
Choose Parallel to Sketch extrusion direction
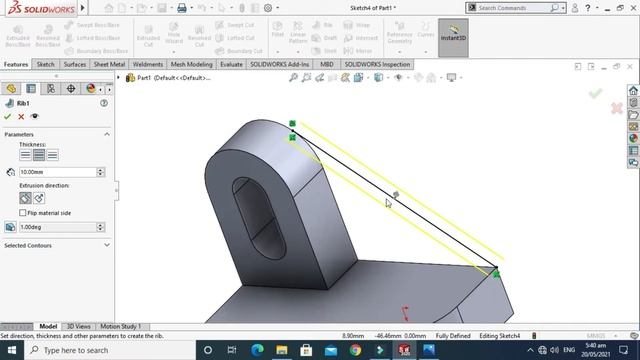25,198
